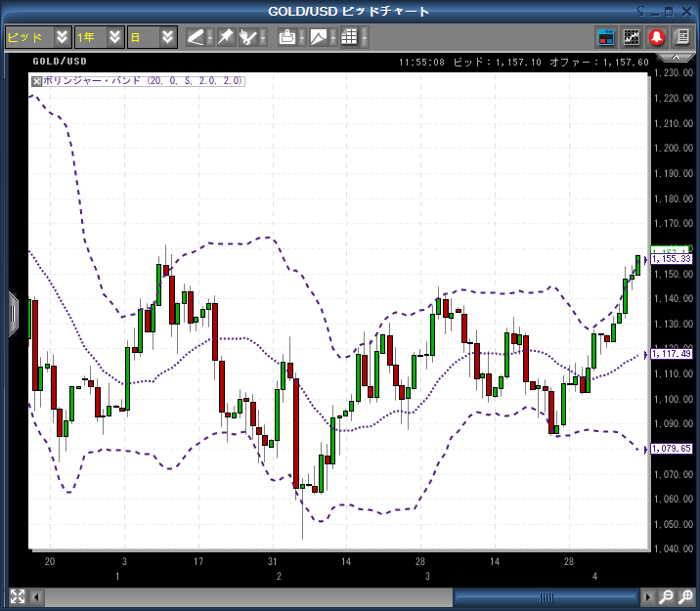700x611 pixels.
Task: Click the red alert bell icon
Action: click(656, 37)
